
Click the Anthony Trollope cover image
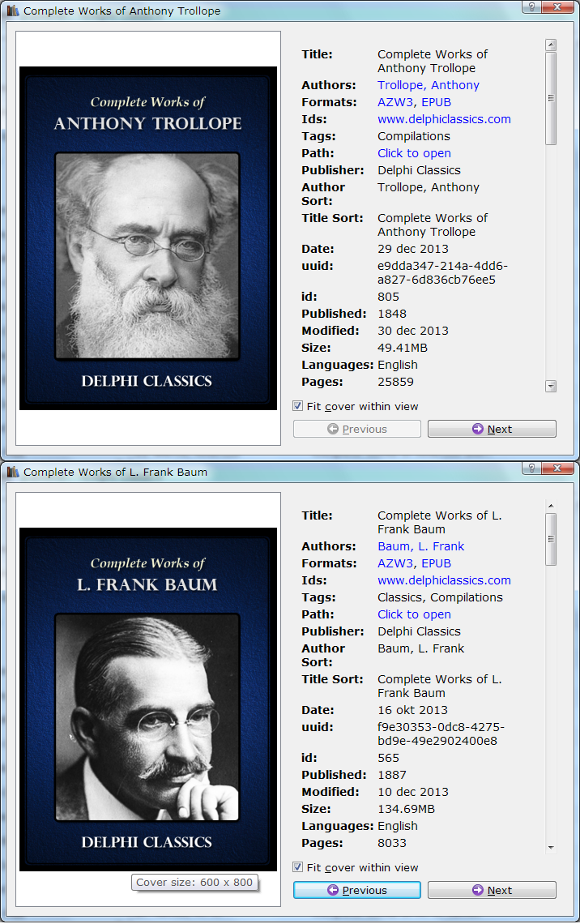(147, 238)
